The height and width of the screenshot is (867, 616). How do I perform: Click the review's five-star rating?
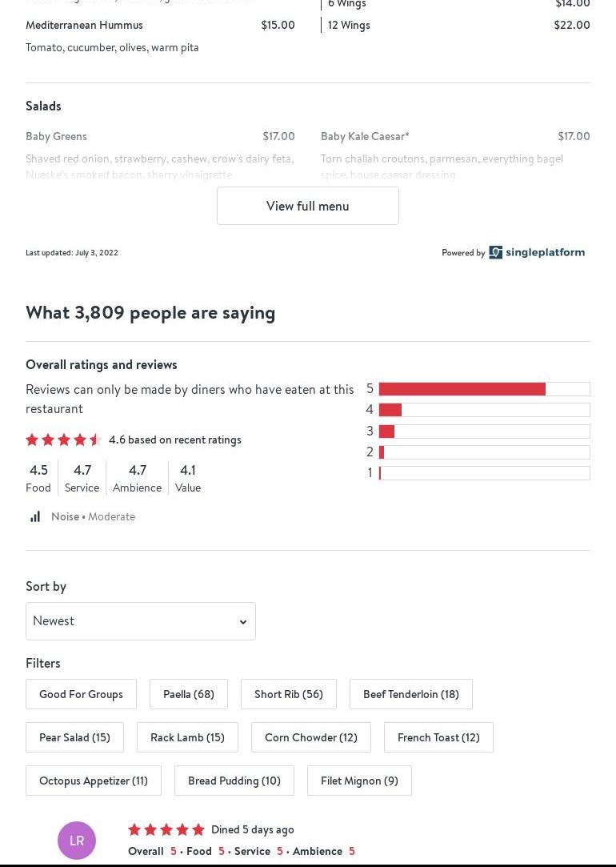point(166,829)
